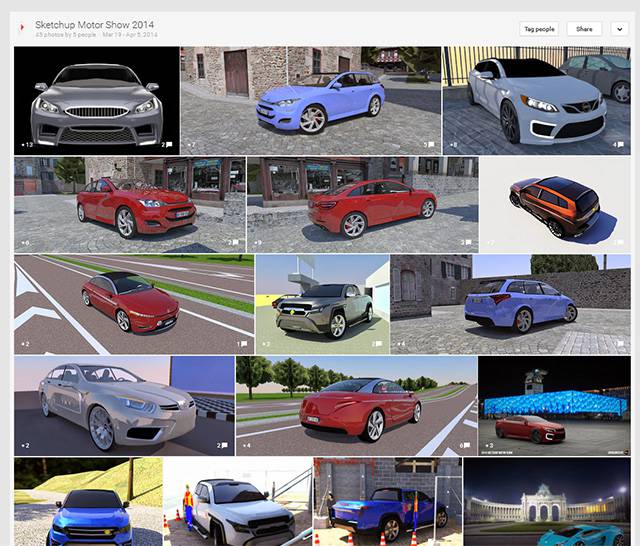The height and width of the screenshot is (546, 640).
Task: Click the red arrow icon beside album title
Action: [22, 27]
